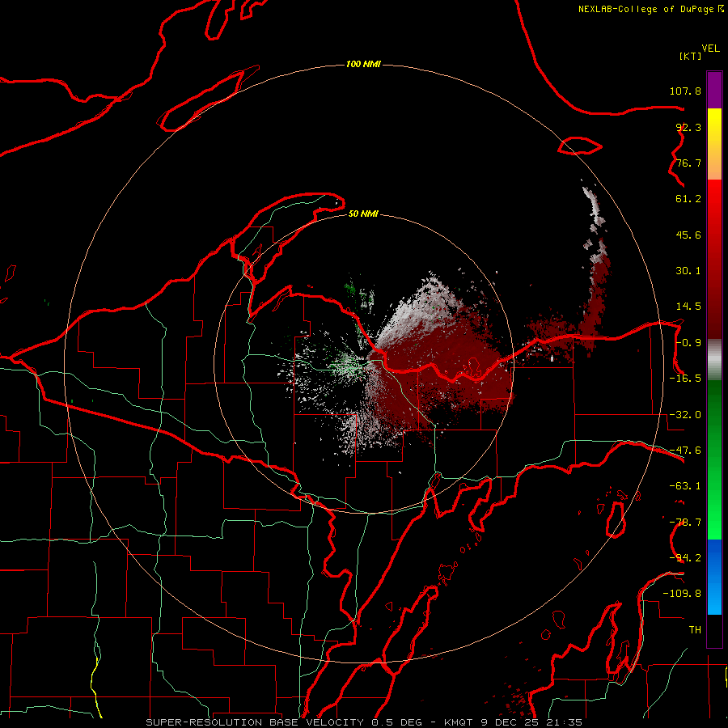Click the -78.7 velocity scale value

685,523
